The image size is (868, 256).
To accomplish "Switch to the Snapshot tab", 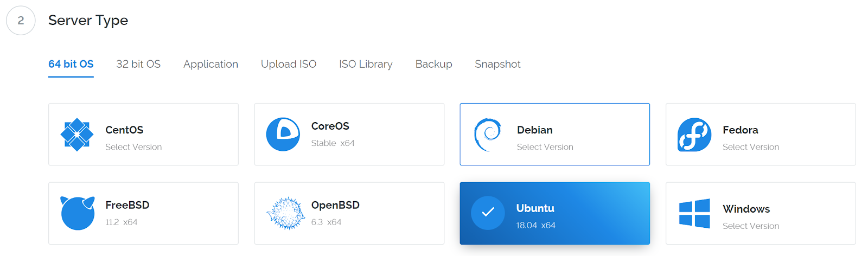I will 497,64.
